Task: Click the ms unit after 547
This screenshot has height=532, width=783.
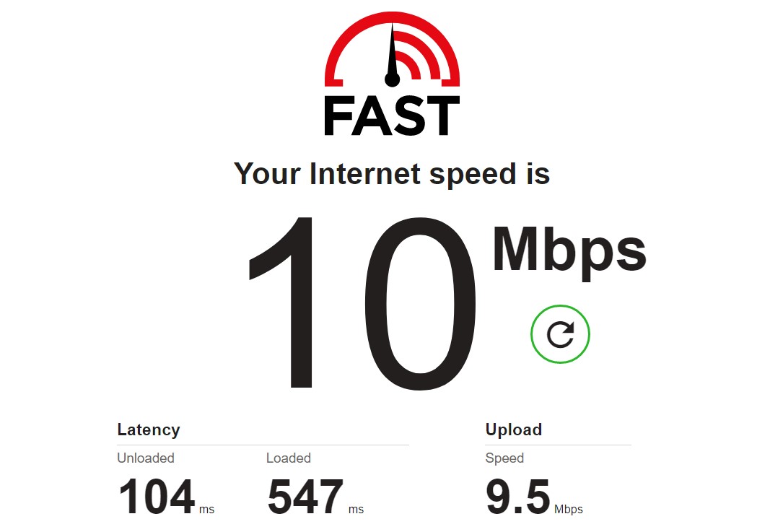Action: click(356, 510)
